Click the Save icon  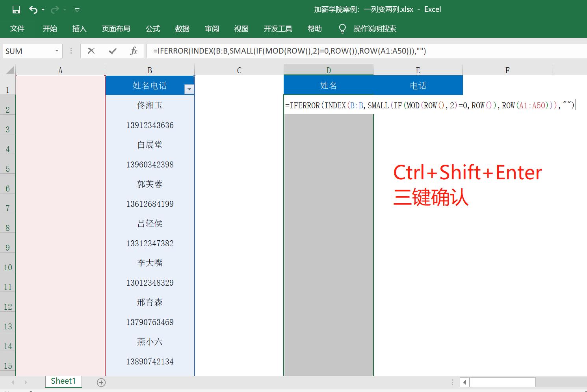click(16, 9)
